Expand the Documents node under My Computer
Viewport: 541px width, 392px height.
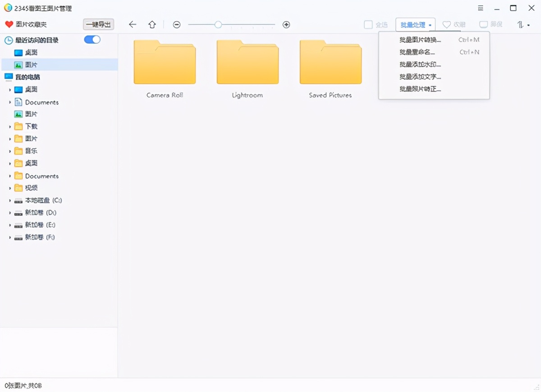coord(10,102)
